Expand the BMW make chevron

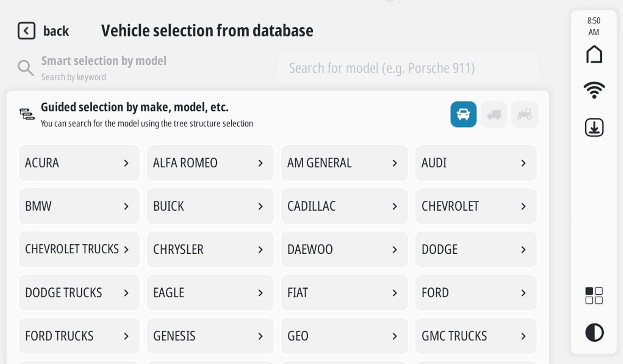point(126,206)
